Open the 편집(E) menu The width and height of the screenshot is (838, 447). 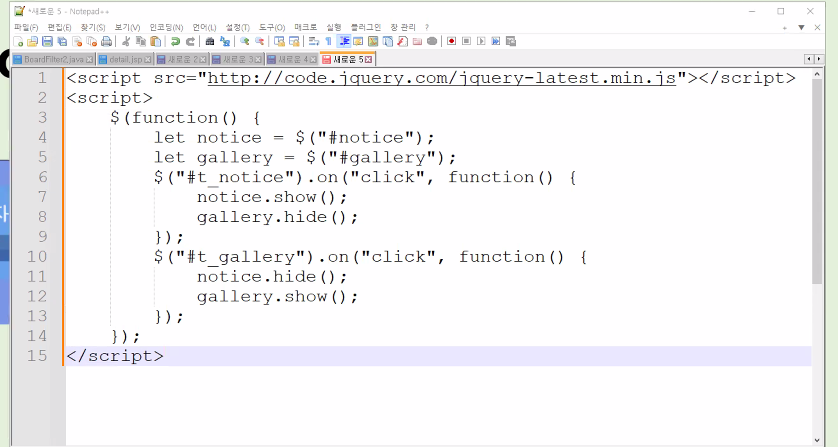[x=59, y=27]
